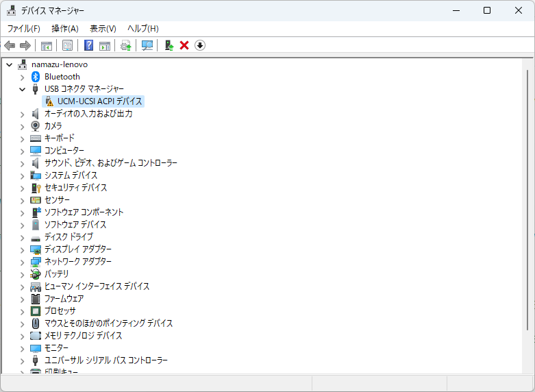Click the Back arrow toolbar icon
This screenshot has width=535, height=392.
(10, 45)
